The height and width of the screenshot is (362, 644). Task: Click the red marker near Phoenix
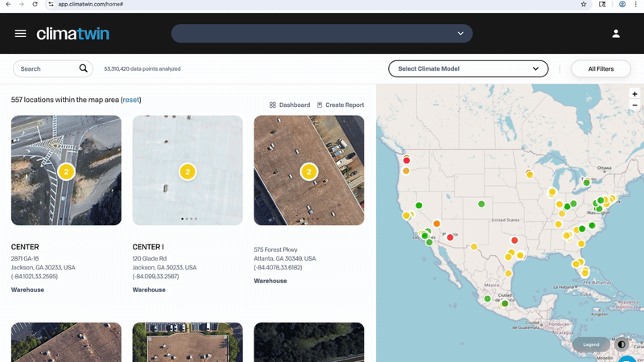click(x=450, y=237)
